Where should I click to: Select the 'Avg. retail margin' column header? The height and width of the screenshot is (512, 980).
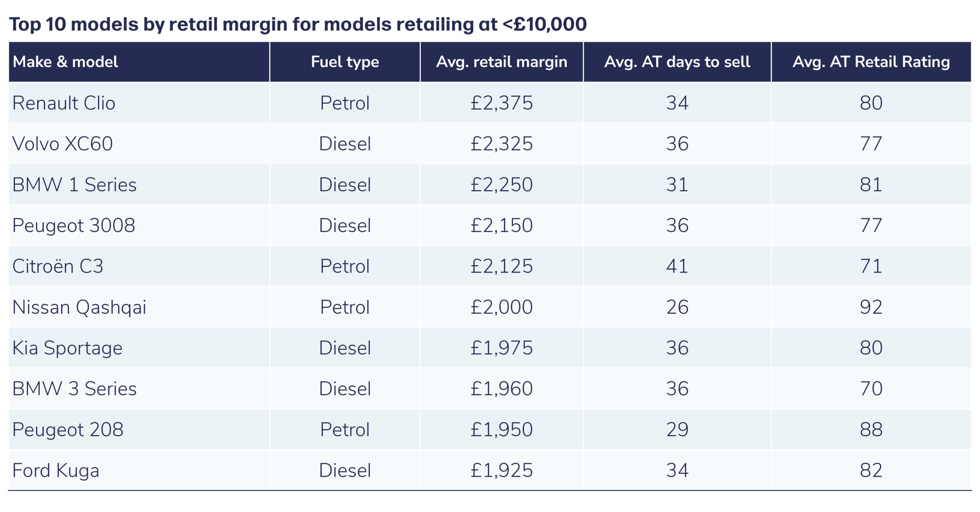click(x=501, y=62)
